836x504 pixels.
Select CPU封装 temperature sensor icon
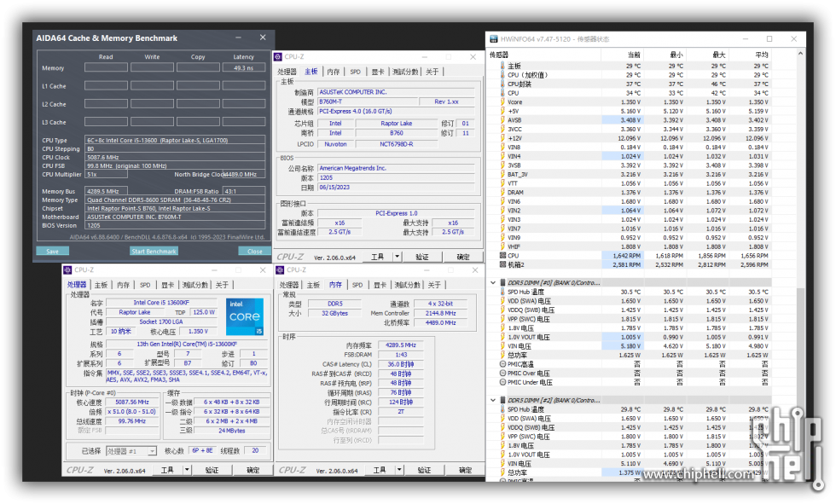(x=502, y=84)
